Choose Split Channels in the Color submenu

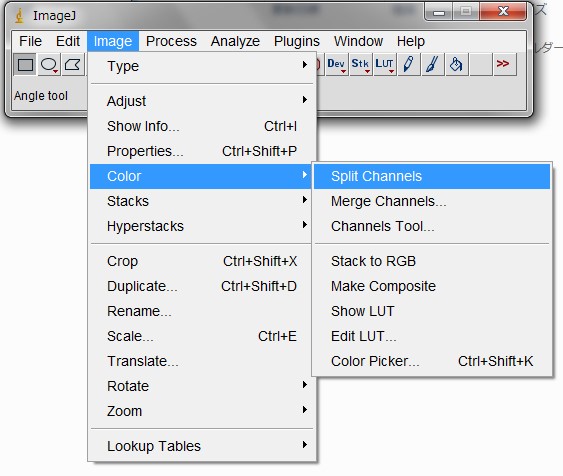point(432,176)
